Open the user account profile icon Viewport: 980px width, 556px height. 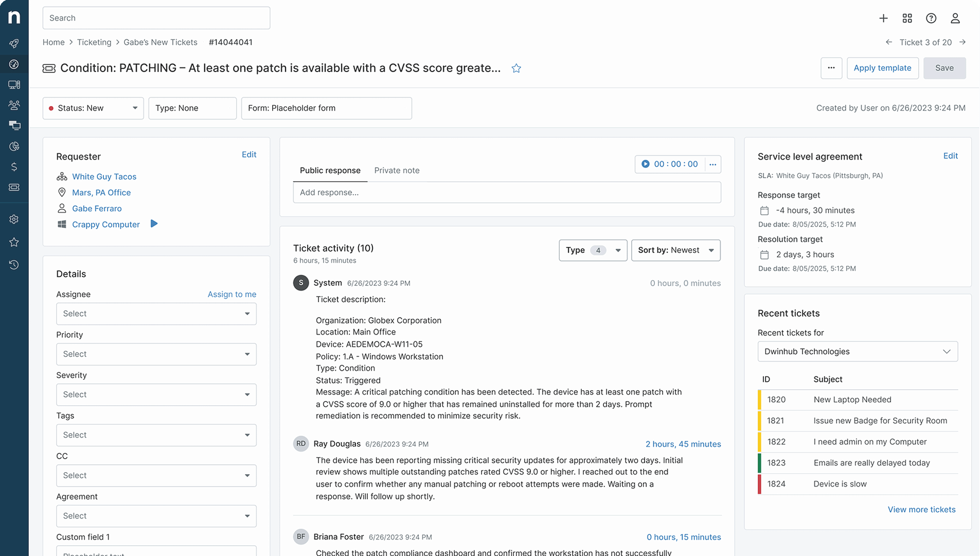(955, 19)
